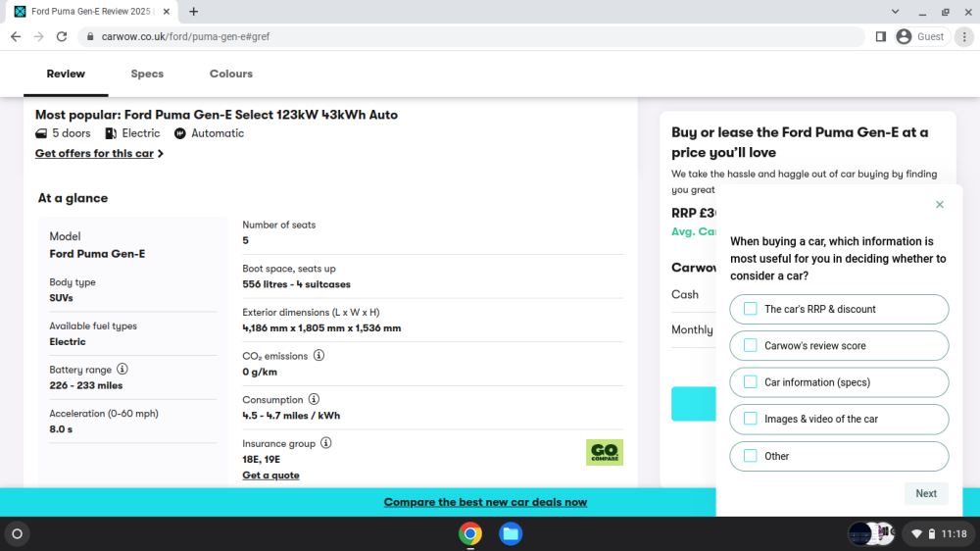Click the Consumption info icon
The image size is (980, 551).
point(314,399)
